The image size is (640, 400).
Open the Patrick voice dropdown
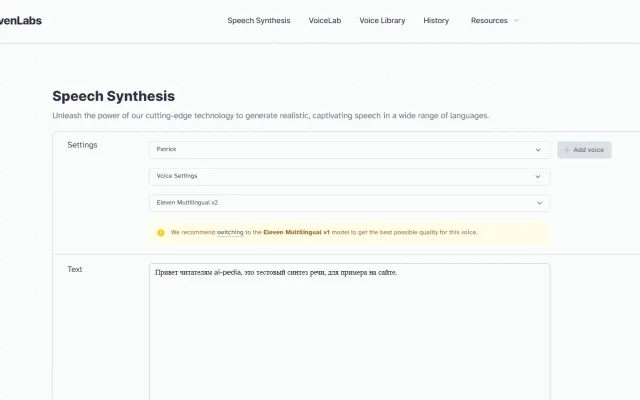pyautogui.click(x=349, y=150)
